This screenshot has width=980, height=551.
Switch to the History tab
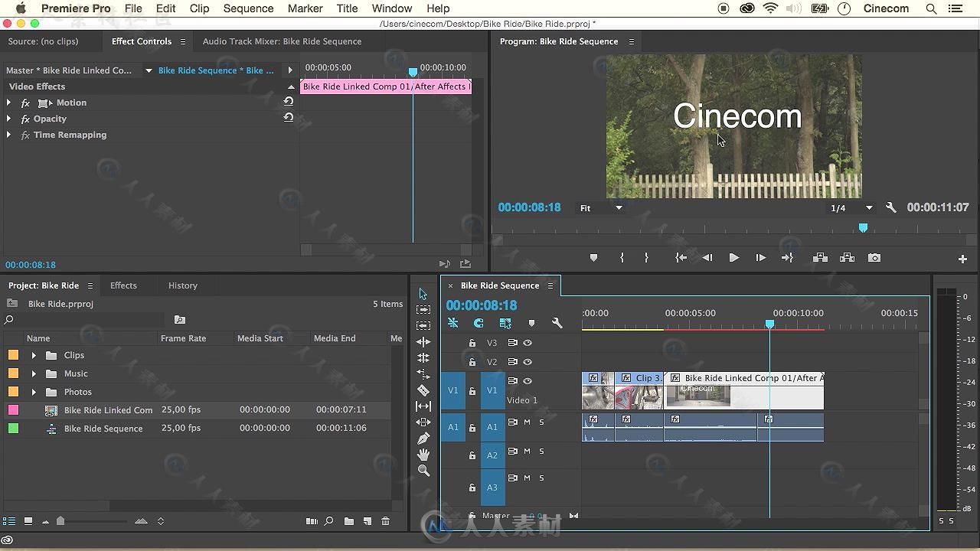[183, 285]
